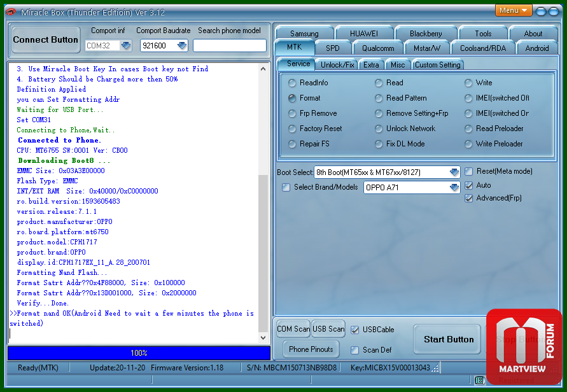The width and height of the screenshot is (567, 392).
Task: Toggle the USBCable checkbox
Action: [x=355, y=330]
